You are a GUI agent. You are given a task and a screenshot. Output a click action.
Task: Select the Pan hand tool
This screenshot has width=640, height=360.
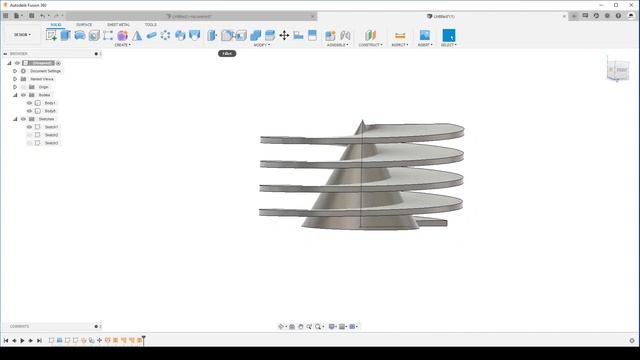pos(301,327)
